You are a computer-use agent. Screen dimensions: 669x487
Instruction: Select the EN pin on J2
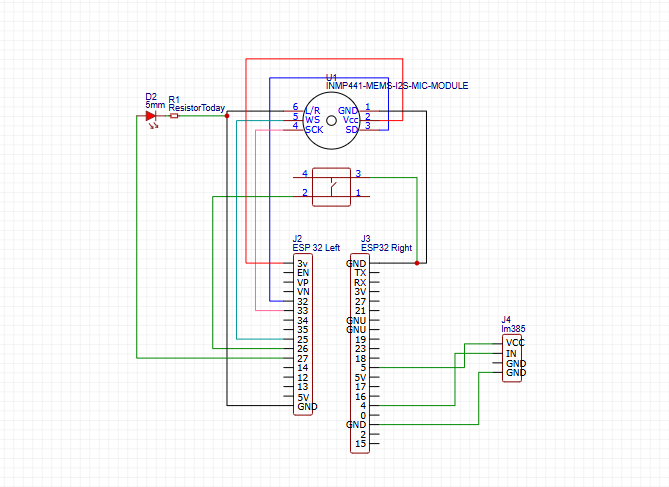(303, 273)
